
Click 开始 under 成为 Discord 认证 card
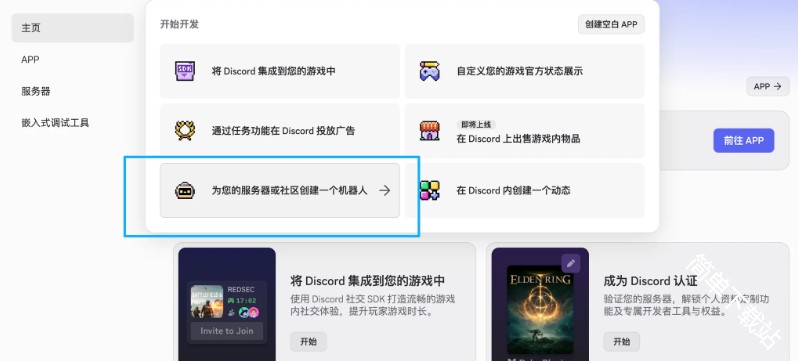(621, 342)
